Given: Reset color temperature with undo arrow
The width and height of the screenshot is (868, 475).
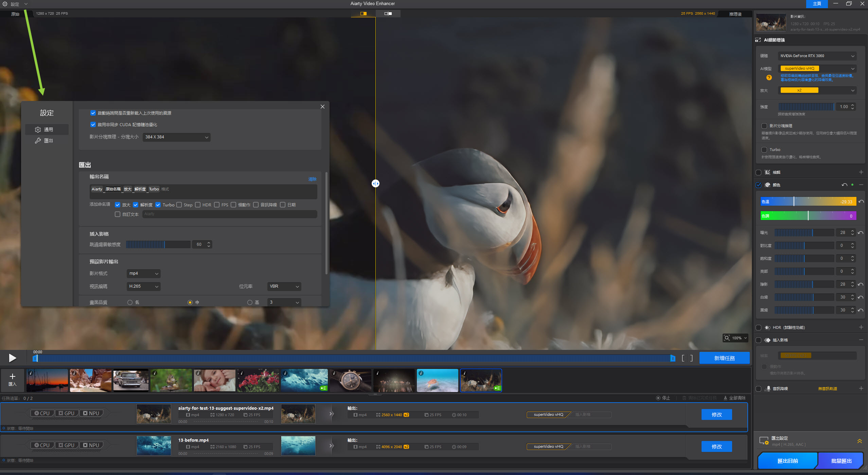Looking at the screenshot, I should 861,202.
